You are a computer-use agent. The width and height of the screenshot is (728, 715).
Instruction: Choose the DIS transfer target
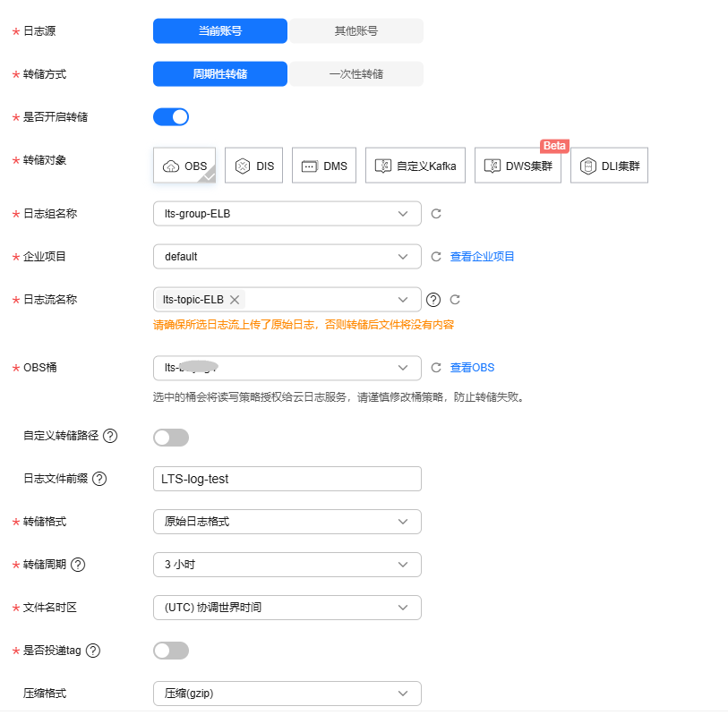click(x=253, y=166)
